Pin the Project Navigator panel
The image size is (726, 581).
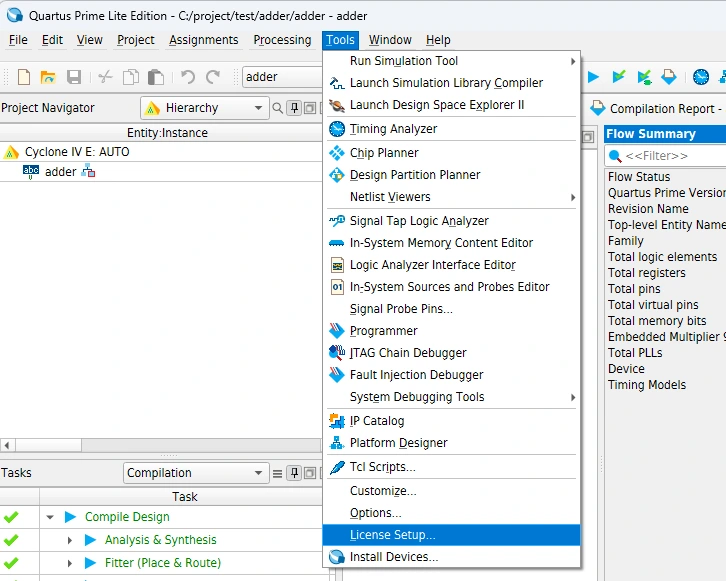tap(293, 108)
